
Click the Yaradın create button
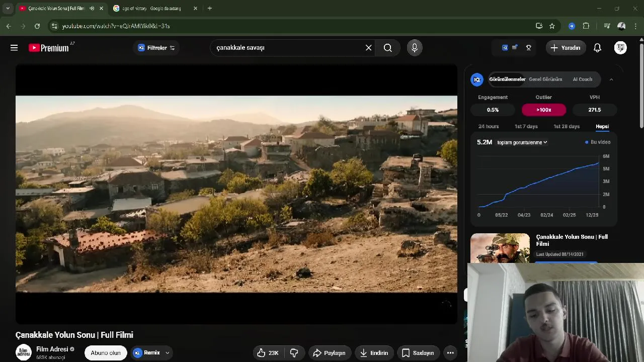[x=566, y=48]
